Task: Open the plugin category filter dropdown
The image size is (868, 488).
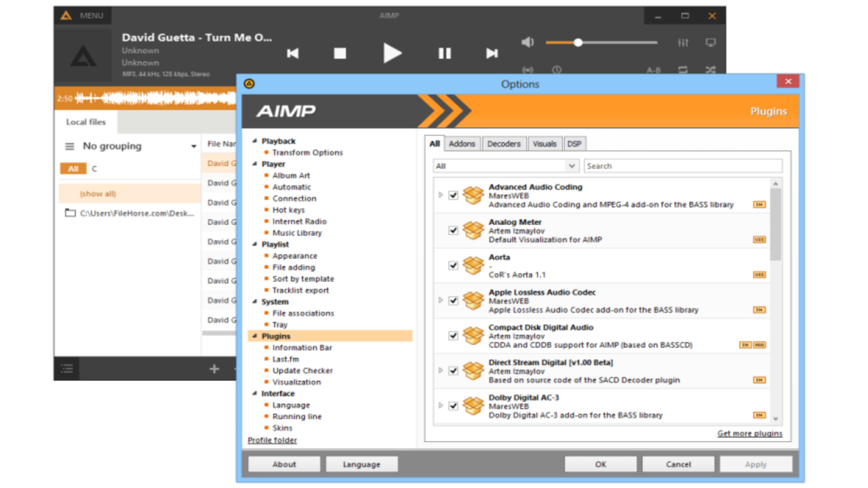Action: tap(572, 165)
